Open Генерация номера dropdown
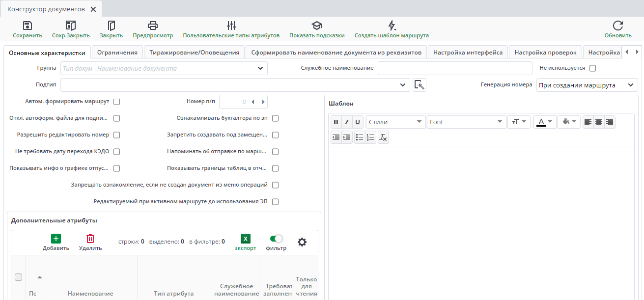 [x=587, y=85]
